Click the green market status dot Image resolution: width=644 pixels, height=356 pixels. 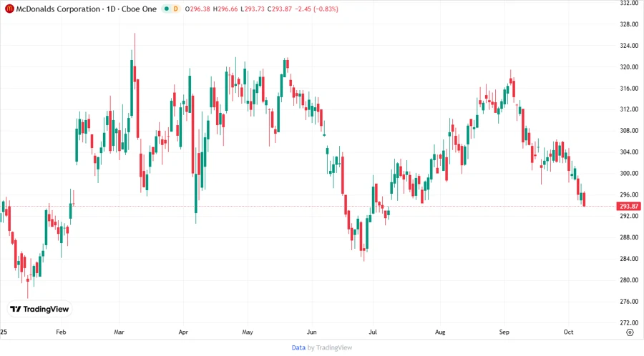pyautogui.click(x=166, y=9)
